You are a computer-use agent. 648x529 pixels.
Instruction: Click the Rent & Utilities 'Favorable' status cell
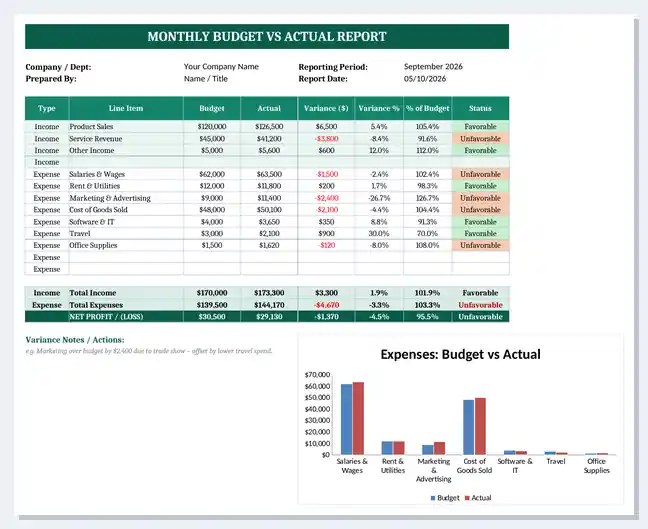tap(480, 186)
